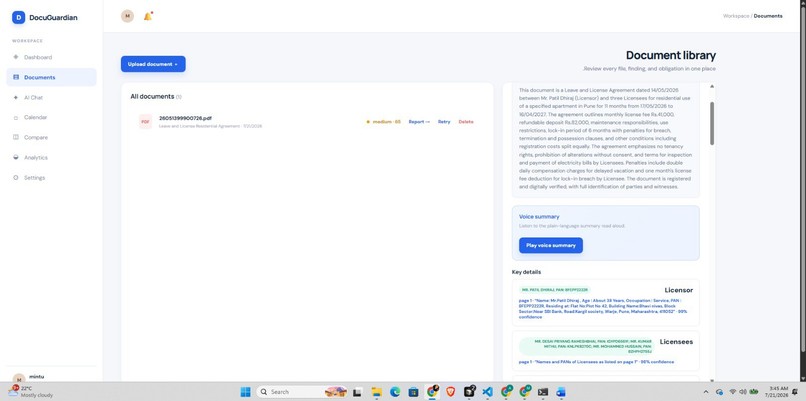The width and height of the screenshot is (806, 401).
Task: Click the user avatar M in header
Action: [127, 16]
